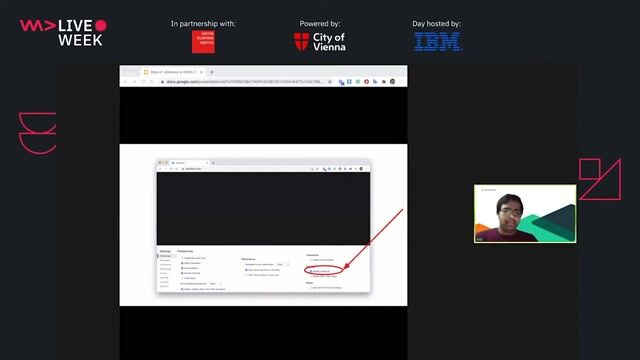This screenshot has height=360, width=640.
Task: Select the Devices item in DevTools Settings sidebar
Action: (164, 273)
